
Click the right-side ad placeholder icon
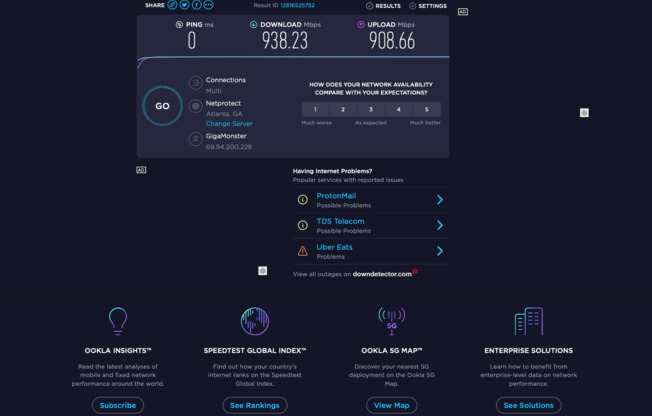(x=584, y=113)
